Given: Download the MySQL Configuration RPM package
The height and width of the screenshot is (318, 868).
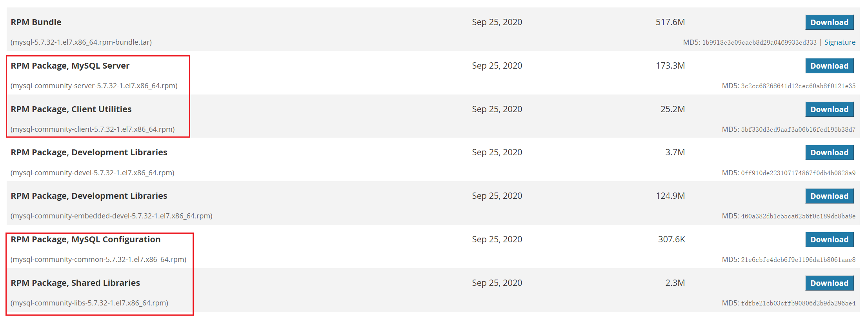Looking at the screenshot, I should click(829, 240).
